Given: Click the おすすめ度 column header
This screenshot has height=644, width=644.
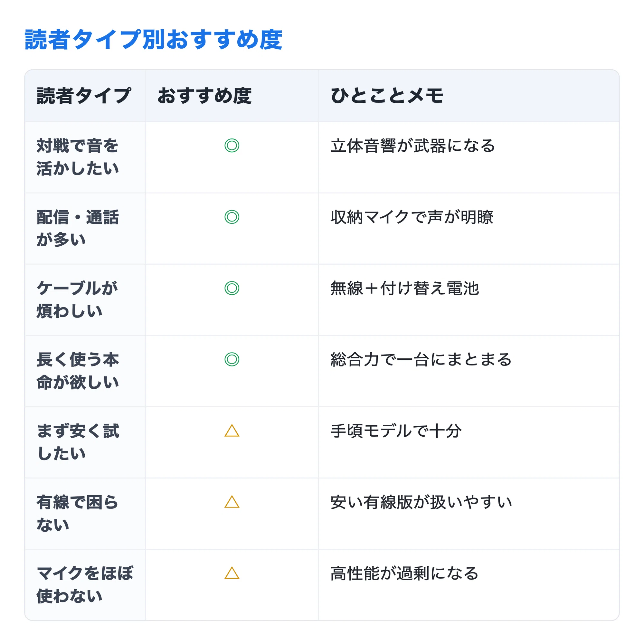Looking at the screenshot, I should click(204, 96).
